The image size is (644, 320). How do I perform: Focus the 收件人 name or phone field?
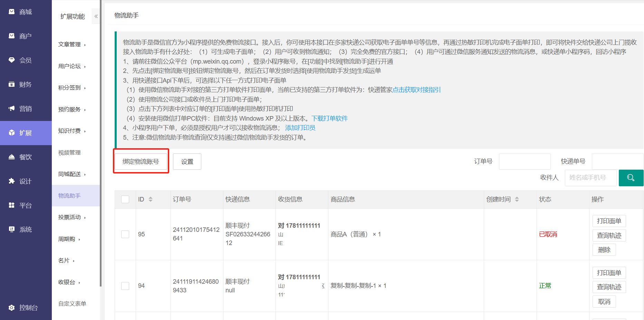tap(590, 178)
